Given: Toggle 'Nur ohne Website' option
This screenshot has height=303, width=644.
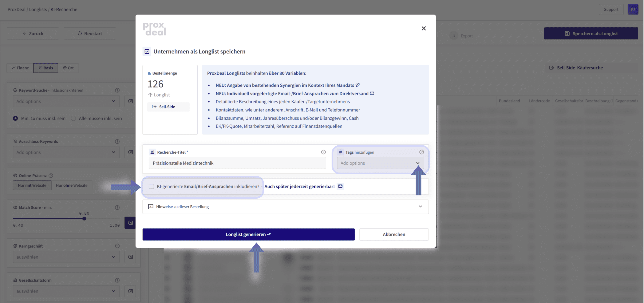Looking at the screenshot, I should (x=72, y=185).
